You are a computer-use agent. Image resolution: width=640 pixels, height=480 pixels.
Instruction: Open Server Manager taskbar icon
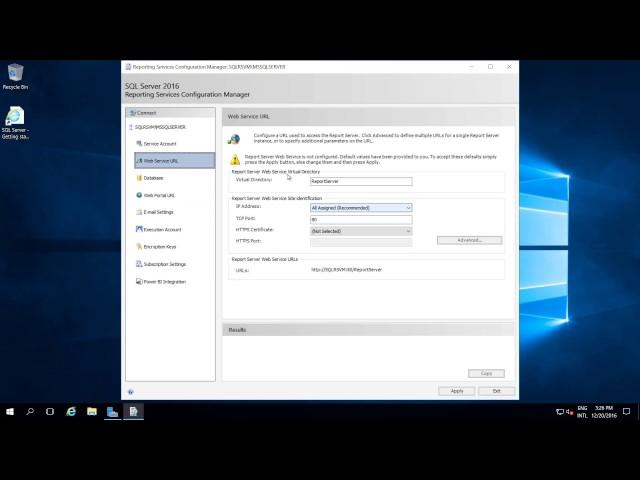pos(112,412)
